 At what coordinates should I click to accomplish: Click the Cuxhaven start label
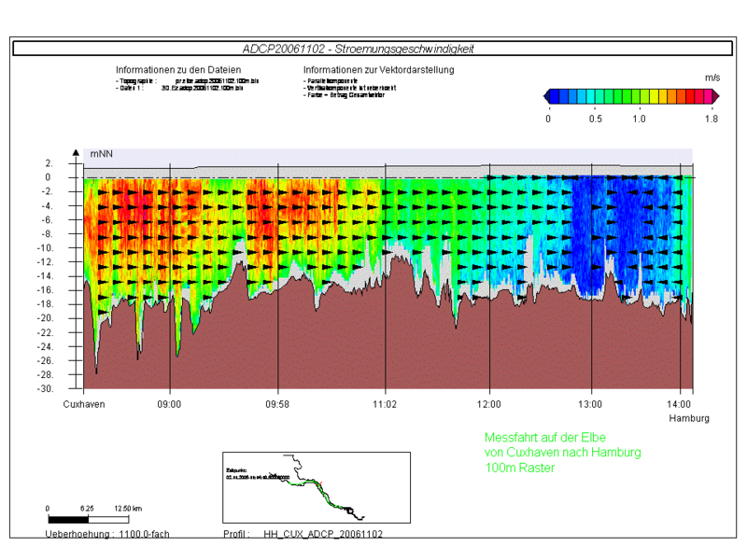coord(84,404)
